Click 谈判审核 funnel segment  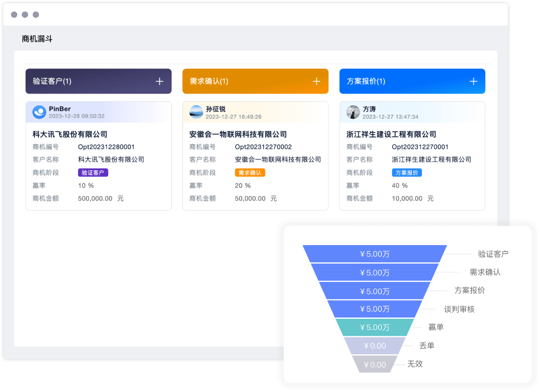374,309
